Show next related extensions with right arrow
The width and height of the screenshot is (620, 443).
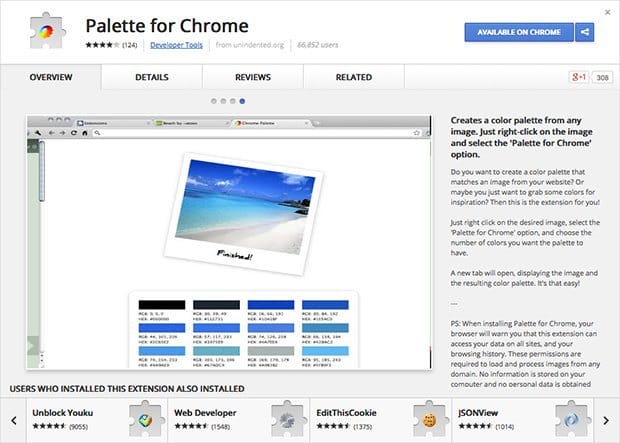click(606, 420)
